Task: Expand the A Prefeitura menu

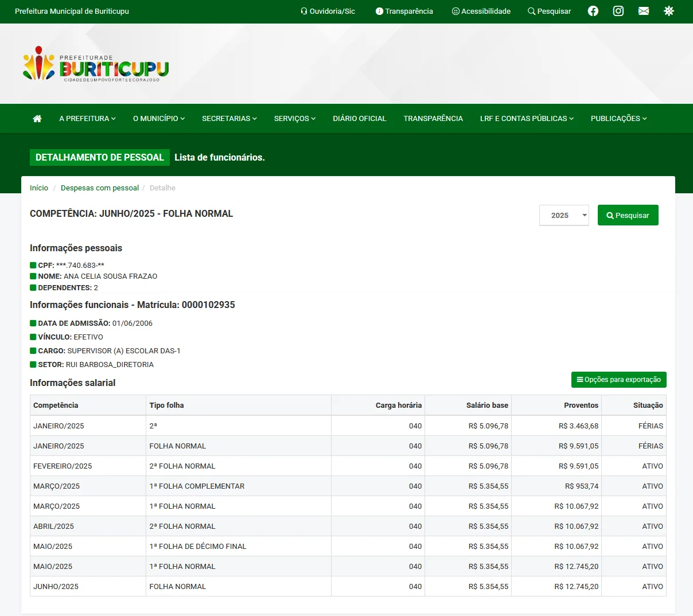Action: pyautogui.click(x=87, y=119)
